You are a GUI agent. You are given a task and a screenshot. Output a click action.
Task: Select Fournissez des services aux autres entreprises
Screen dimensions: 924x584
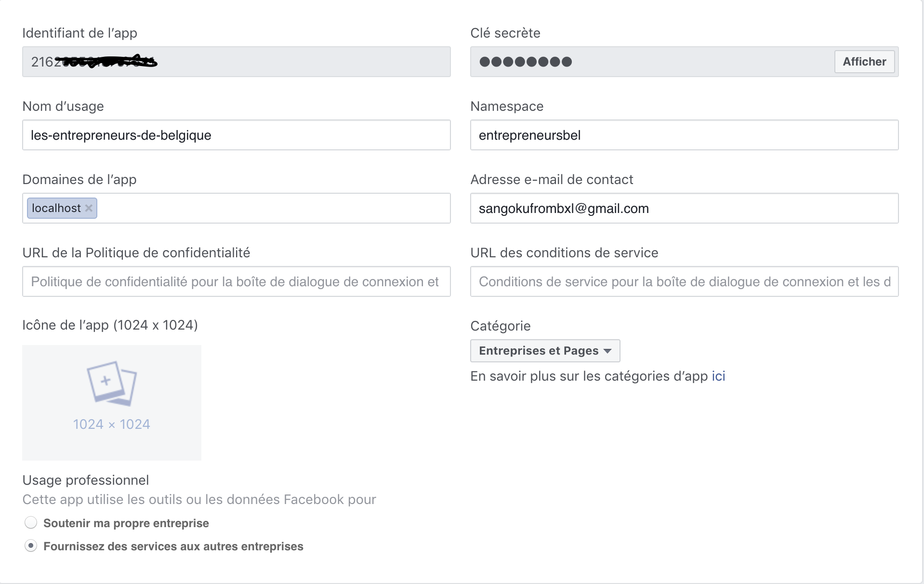[31, 546]
